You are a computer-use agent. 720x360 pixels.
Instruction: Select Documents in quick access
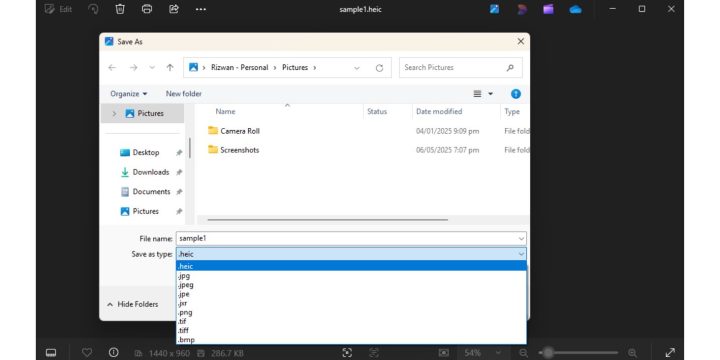pyautogui.click(x=151, y=191)
